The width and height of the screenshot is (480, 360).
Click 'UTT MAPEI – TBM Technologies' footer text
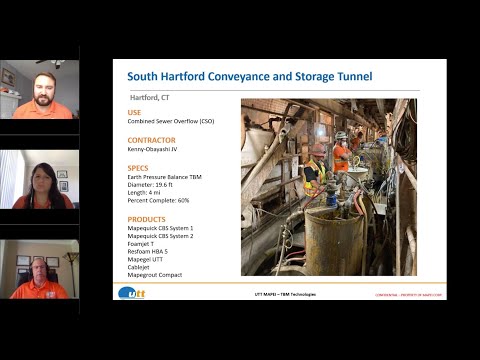(285, 294)
